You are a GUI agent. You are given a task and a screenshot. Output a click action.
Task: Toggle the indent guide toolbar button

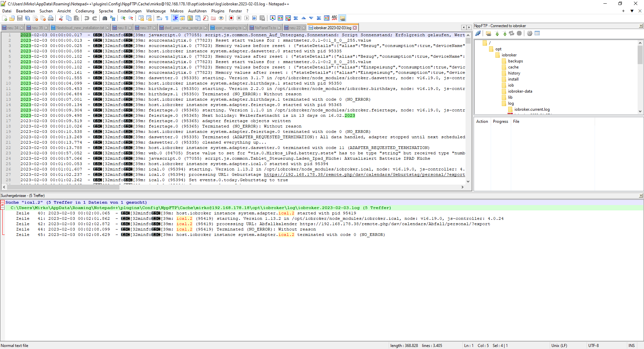(175, 18)
